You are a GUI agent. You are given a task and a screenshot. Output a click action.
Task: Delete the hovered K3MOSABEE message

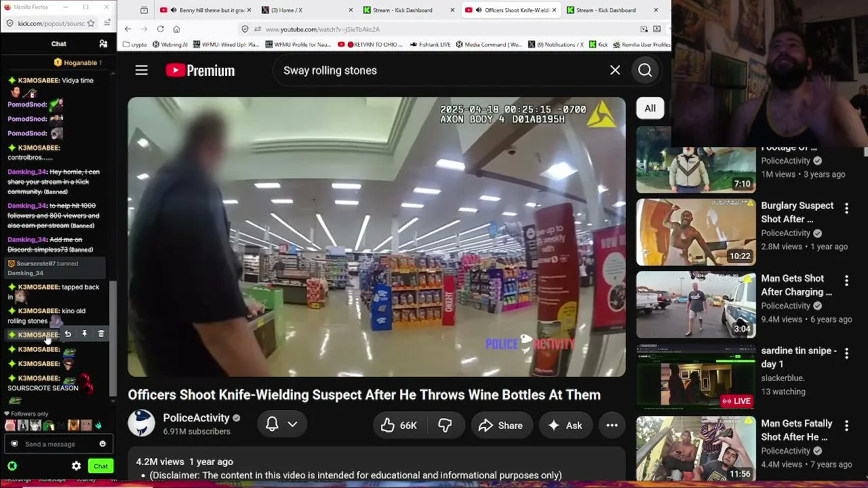[101, 334]
